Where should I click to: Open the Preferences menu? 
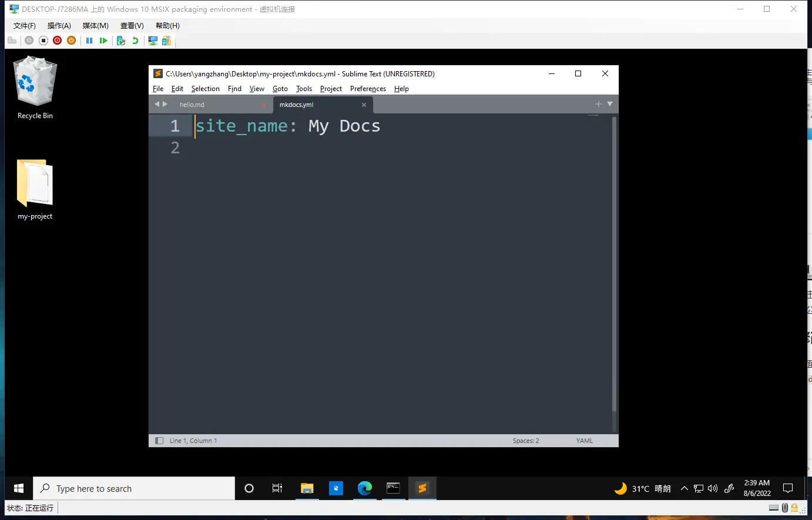(368, 89)
